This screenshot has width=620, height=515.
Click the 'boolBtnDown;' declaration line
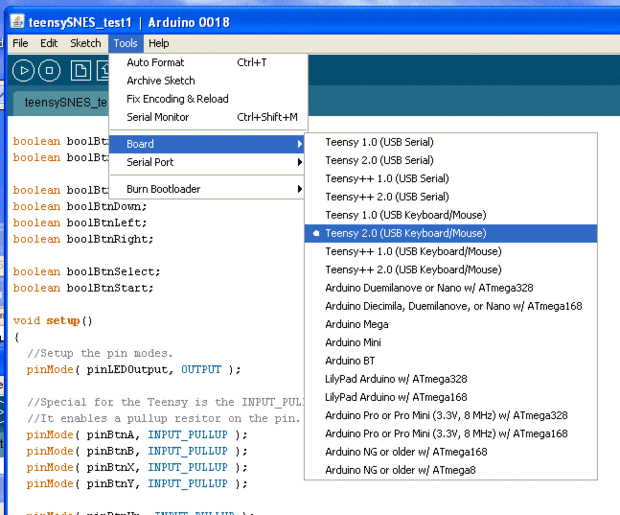(80, 206)
